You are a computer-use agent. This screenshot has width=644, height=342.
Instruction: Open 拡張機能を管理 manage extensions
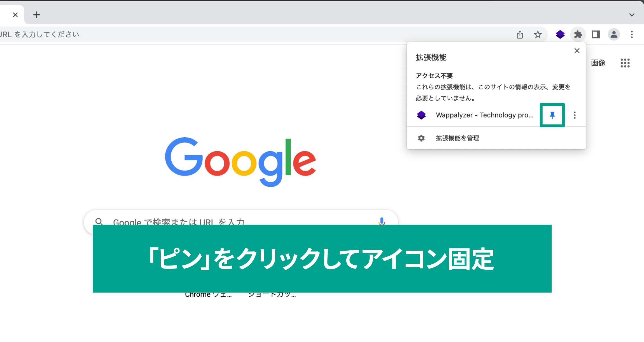point(496,138)
